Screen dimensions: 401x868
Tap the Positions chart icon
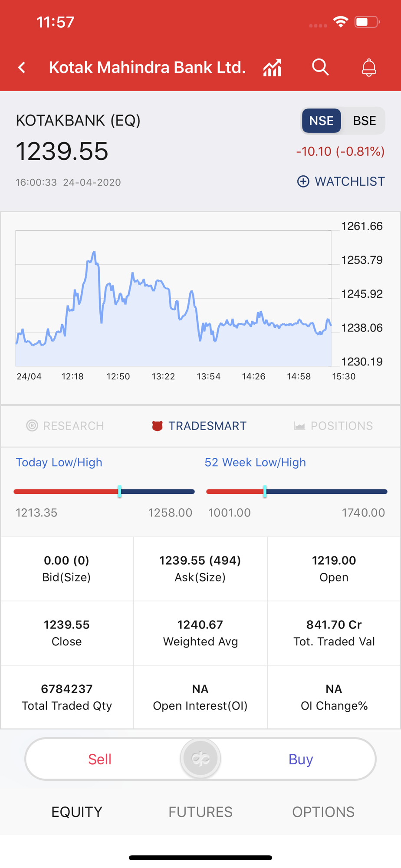299,426
